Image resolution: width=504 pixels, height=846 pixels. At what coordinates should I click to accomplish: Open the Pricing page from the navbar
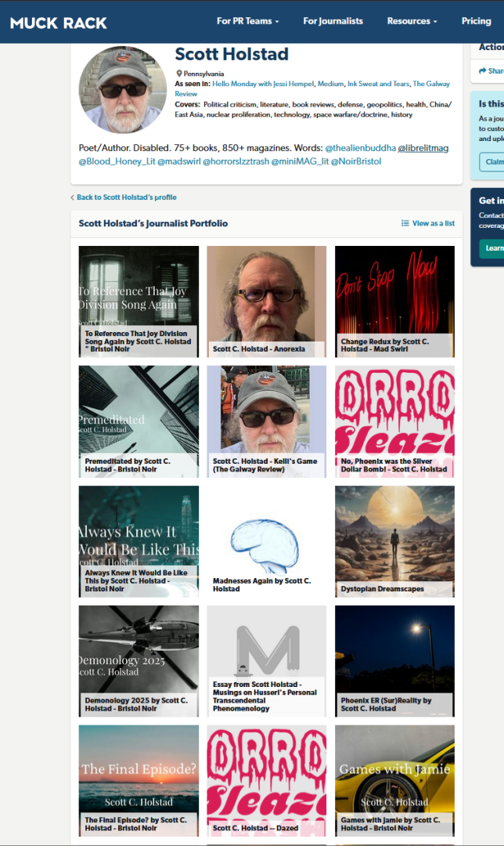pos(476,21)
